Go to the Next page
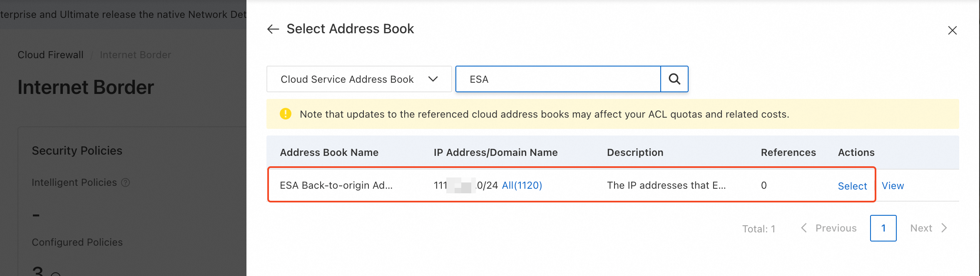Screen dimensions: 980x276 click(928, 228)
